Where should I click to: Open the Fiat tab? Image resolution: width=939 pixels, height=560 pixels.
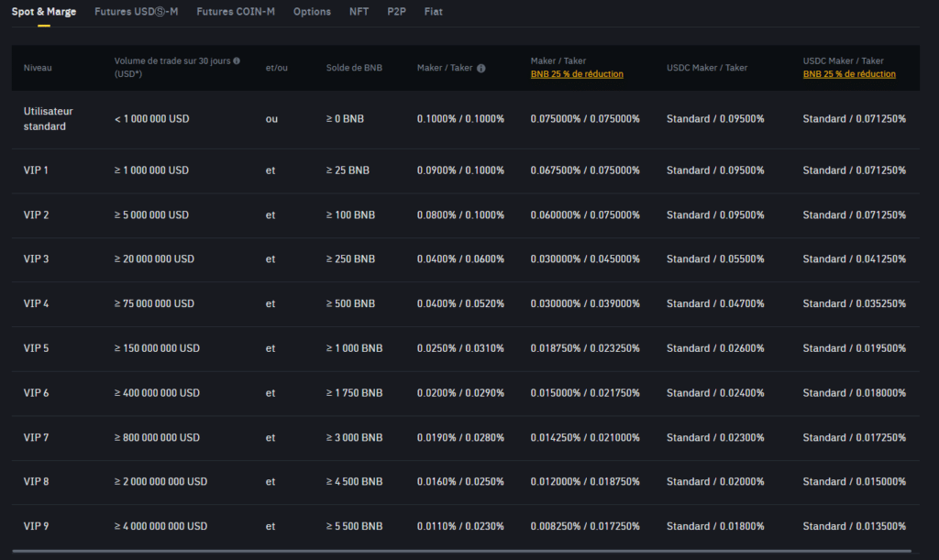[x=434, y=11]
